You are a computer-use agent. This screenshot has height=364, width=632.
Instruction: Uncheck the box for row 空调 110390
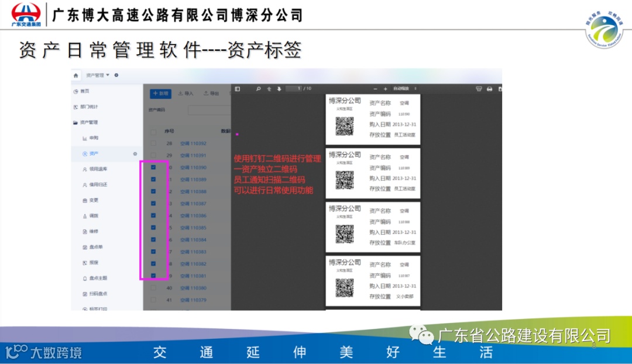(153, 167)
